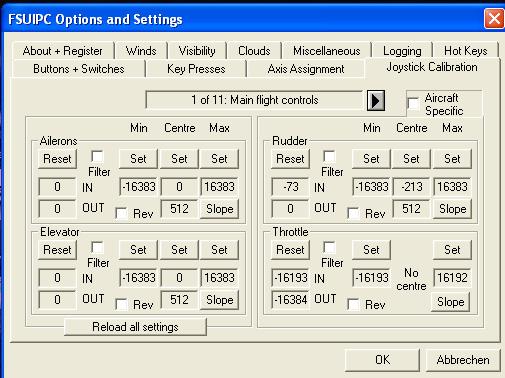
Task: Click Rudder Centre field showing -213
Action: click(x=412, y=187)
